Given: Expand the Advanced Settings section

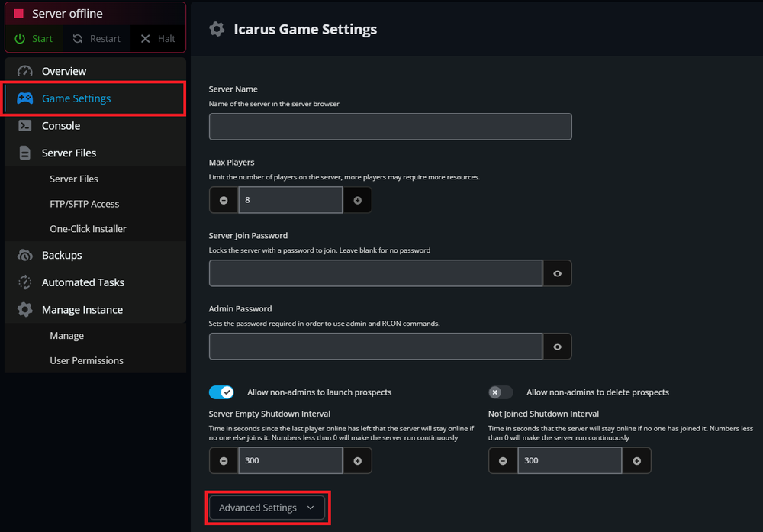Looking at the screenshot, I should point(267,507).
